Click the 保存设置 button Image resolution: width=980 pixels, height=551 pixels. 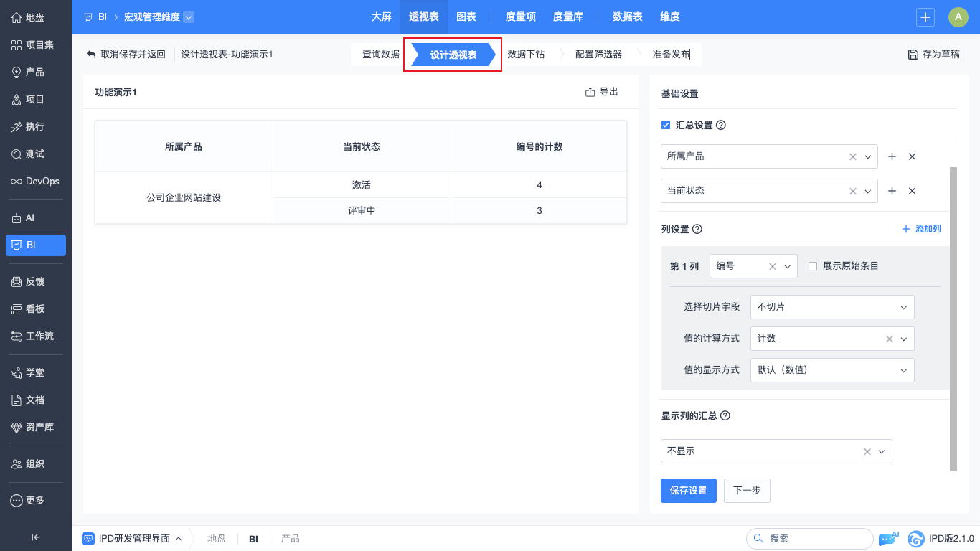tap(688, 491)
